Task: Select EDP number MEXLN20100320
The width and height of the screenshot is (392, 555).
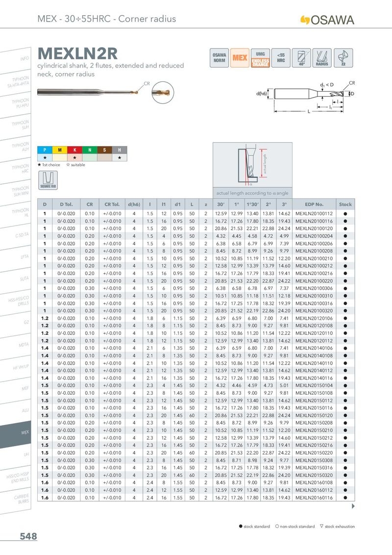Action: point(314,311)
